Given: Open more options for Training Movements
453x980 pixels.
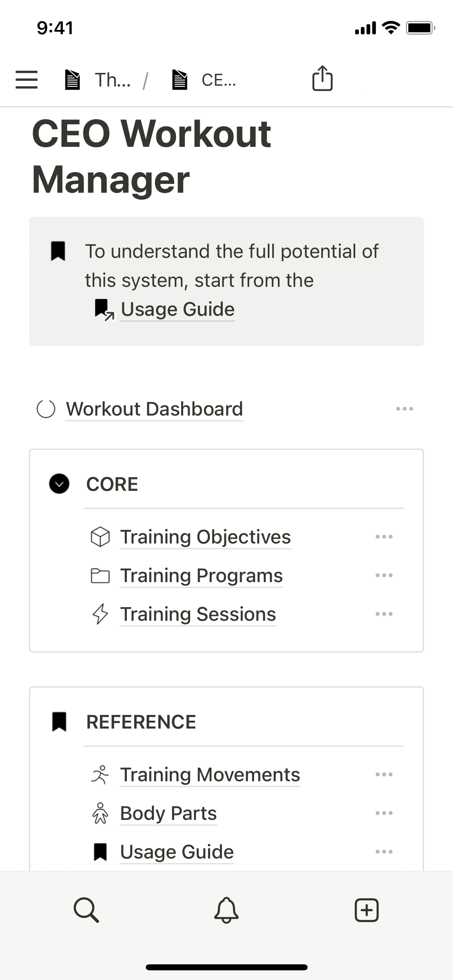Looking at the screenshot, I should [384, 774].
